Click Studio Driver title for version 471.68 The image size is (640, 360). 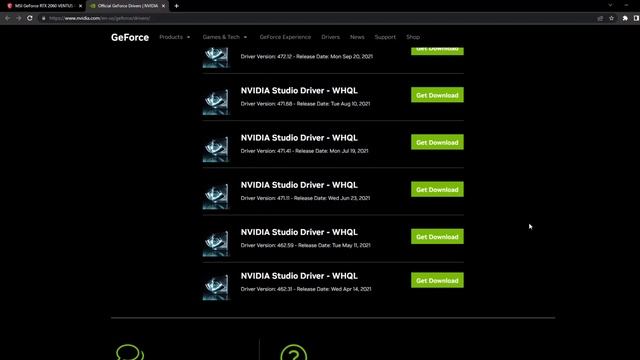(299, 91)
